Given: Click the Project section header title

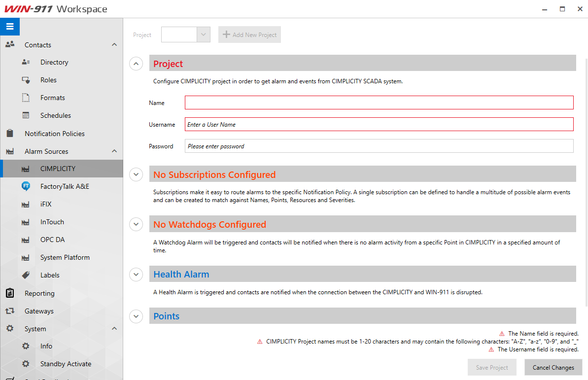Looking at the screenshot, I should tap(168, 64).
